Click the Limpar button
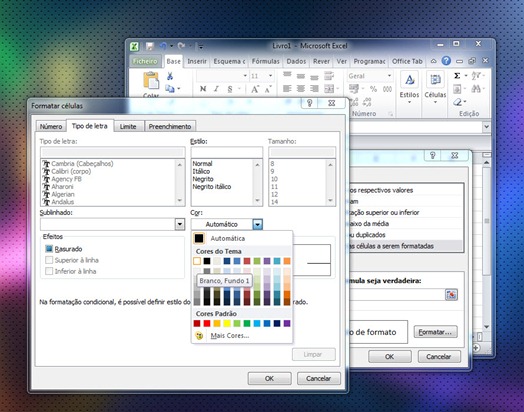The image size is (524, 412). coord(313,355)
